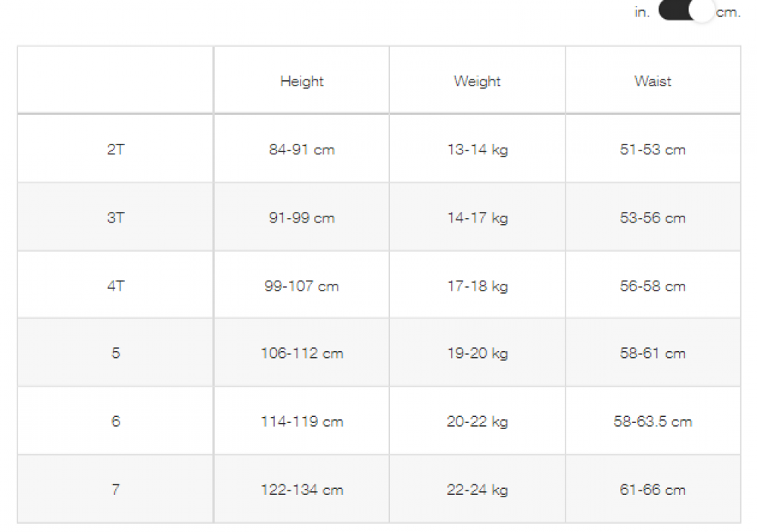Click the size 6 row label
This screenshot has width=757, height=532.
point(115,421)
